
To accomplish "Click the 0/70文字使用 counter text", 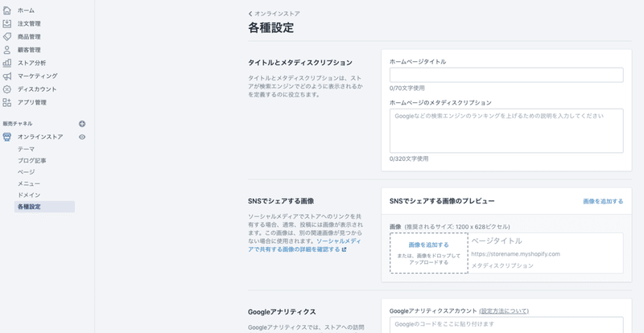I will pyautogui.click(x=407, y=88).
